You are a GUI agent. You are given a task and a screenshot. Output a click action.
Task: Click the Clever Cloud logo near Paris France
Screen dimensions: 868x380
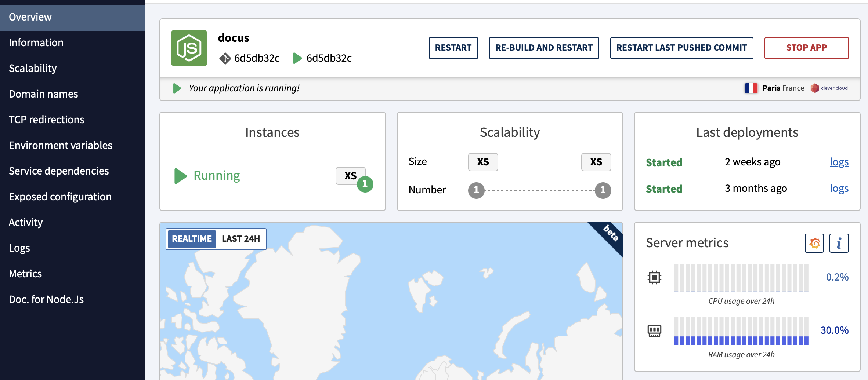click(815, 88)
